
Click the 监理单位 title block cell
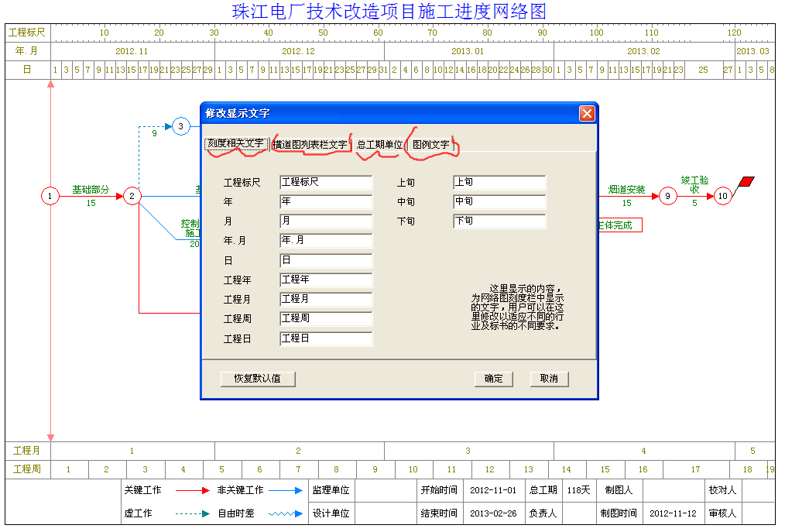click(331, 490)
